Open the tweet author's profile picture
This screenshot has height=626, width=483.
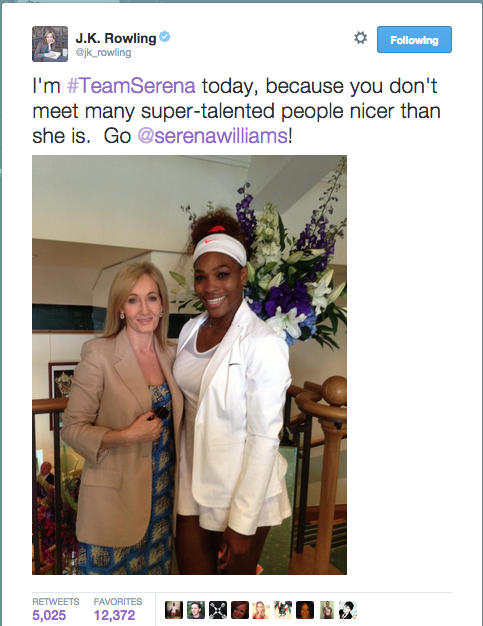tap(50, 44)
